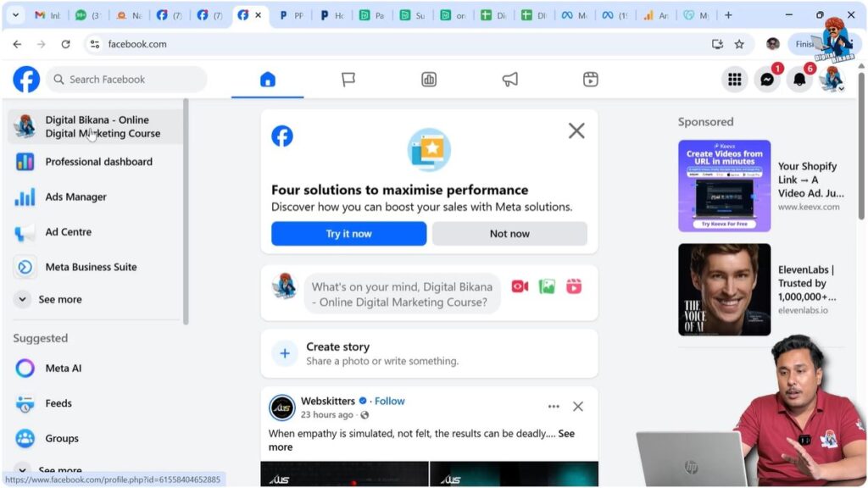Hide the Webskitters post
This screenshot has width=868, height=488.
578,407
